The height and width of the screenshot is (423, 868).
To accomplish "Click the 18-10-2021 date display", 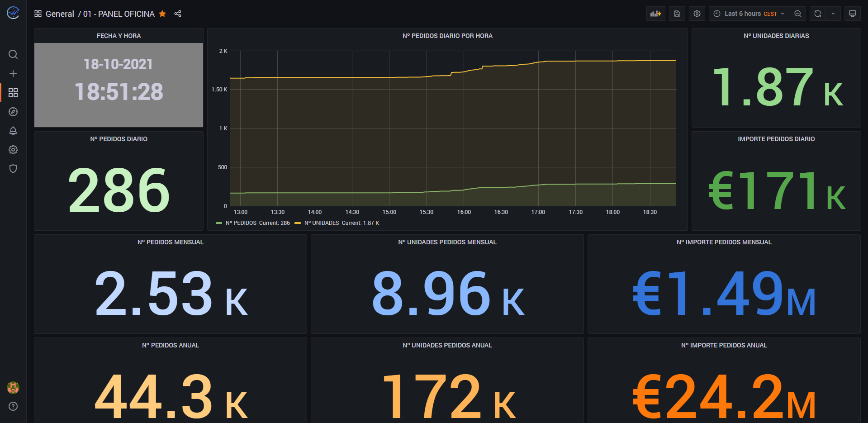I will pos(119,64).
